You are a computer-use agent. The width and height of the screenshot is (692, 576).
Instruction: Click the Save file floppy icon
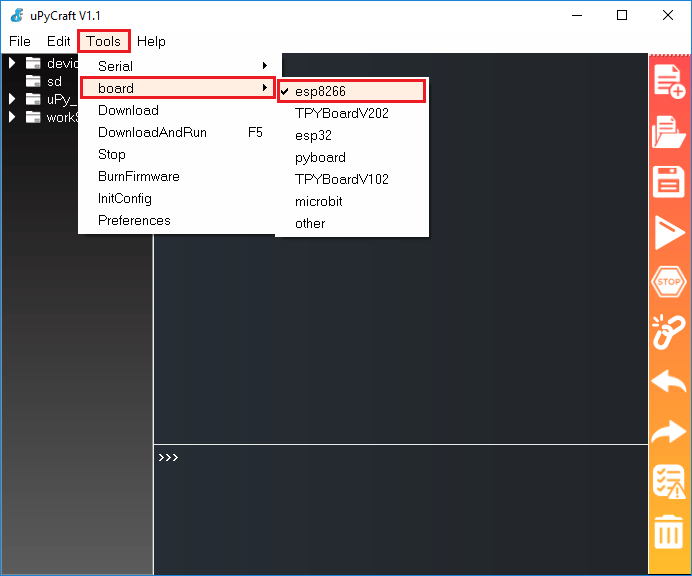pos(669,182)
